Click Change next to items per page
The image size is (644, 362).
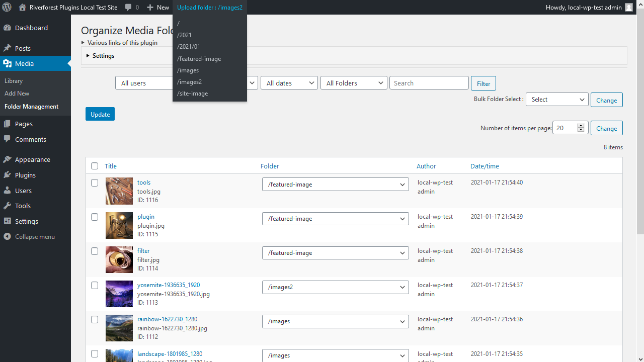607,128
